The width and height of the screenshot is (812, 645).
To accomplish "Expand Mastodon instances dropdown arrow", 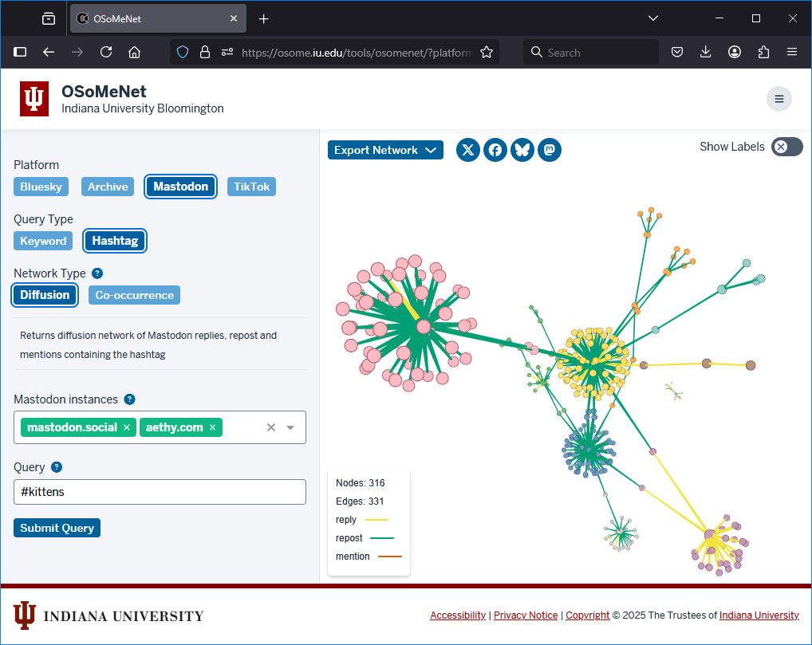I will click(x=290, y=427).
